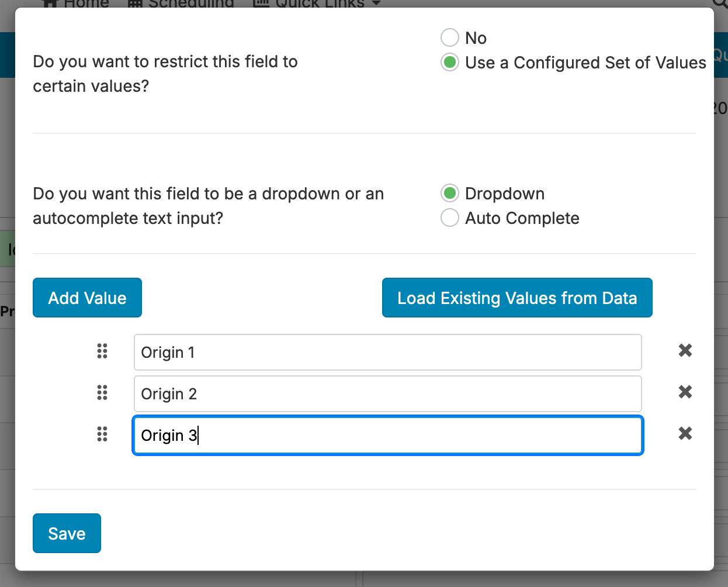Save the field configuration
This screenshot has width=728, height=587.
pyautogui.click(x=67, y=533)
